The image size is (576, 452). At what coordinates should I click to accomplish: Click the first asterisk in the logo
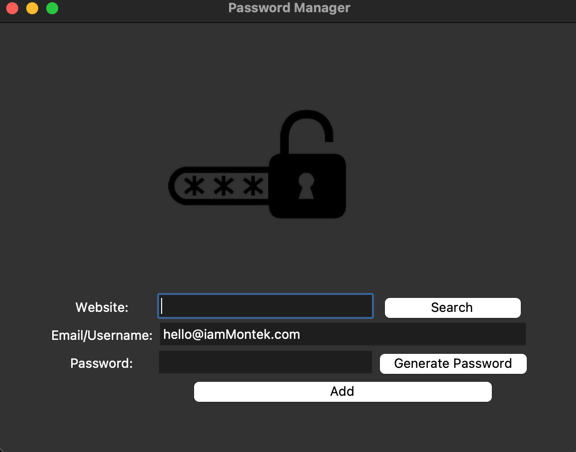[194, 186]
